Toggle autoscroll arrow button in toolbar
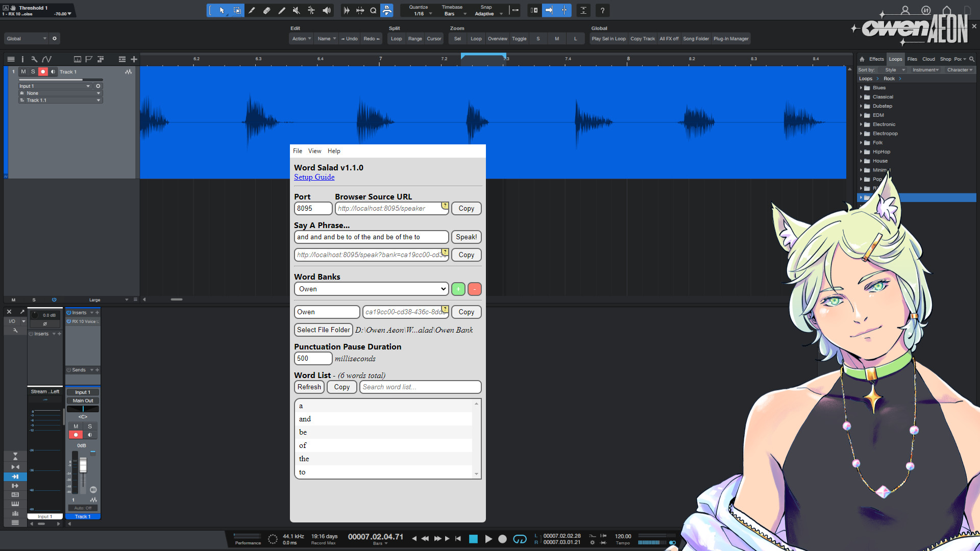The width and height of the screenshot is (980, 551). (x=549, y=10)
